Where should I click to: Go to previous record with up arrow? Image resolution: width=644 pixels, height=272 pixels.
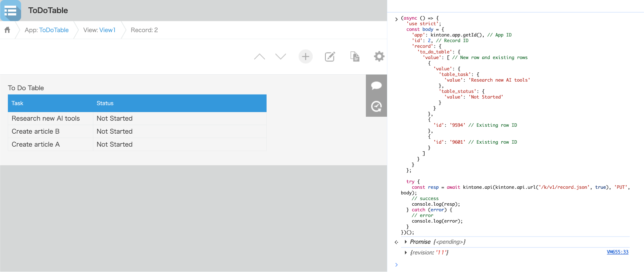[x=260, y=57]
